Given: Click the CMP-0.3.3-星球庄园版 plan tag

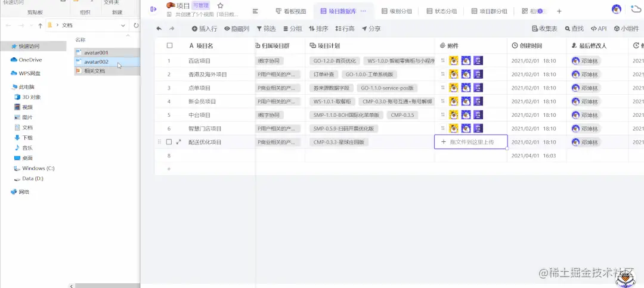Looking at the screenshot, I should (339, 142).
